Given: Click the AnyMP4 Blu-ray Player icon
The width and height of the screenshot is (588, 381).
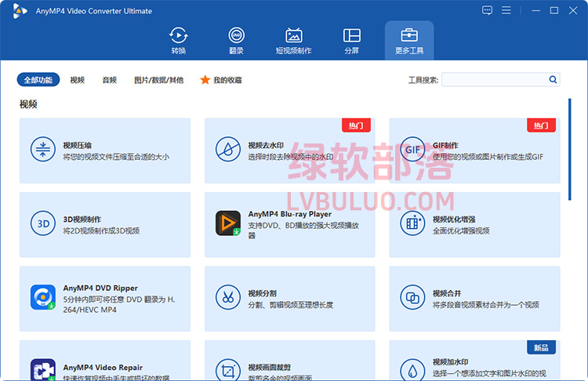Looking at the screenshot, I should point(227,223).
